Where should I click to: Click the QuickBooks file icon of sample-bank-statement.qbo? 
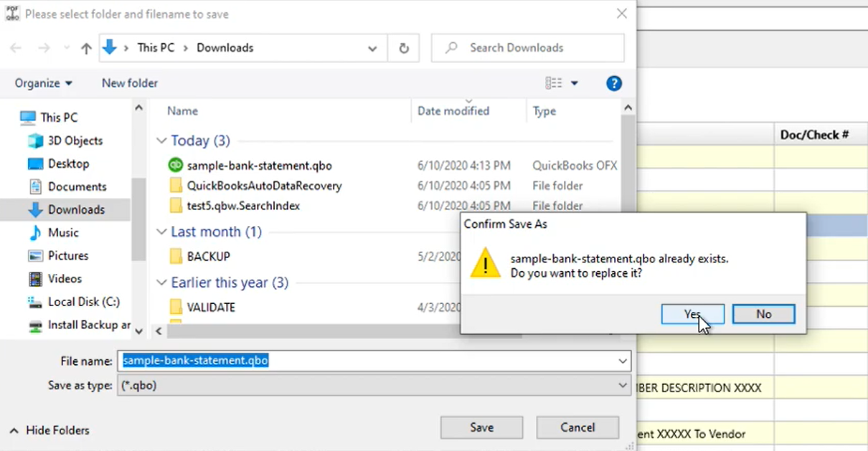click(175, 165)
